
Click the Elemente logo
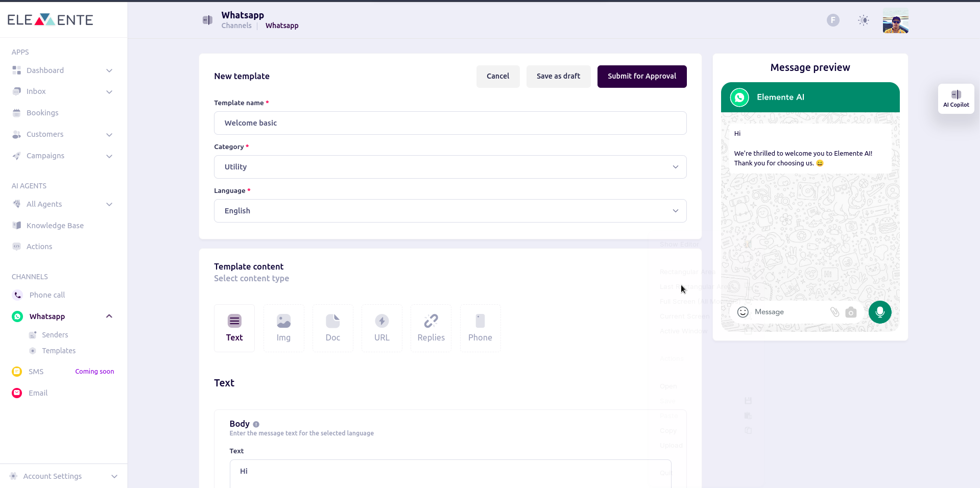(x=50, y=20)
